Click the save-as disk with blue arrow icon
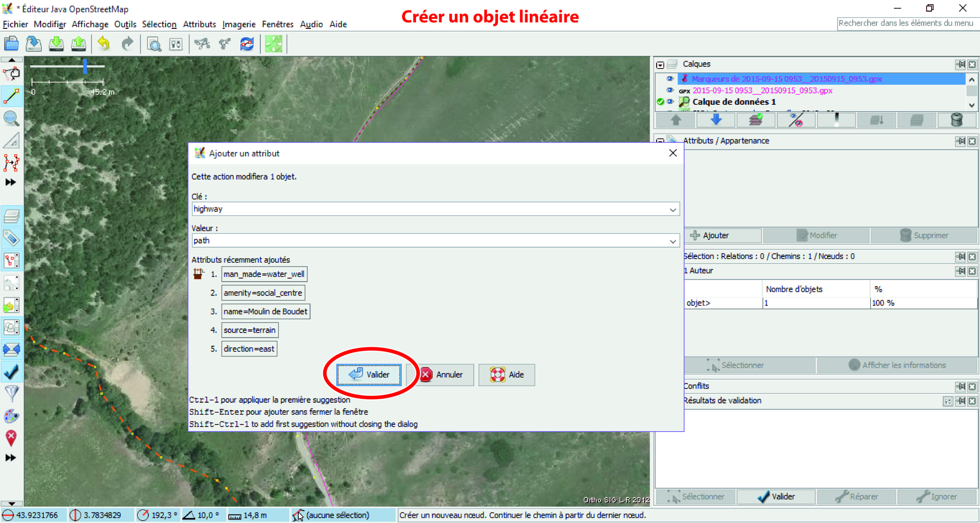The image size is (980, 523). pyautogui.click(x=33, y=44)
